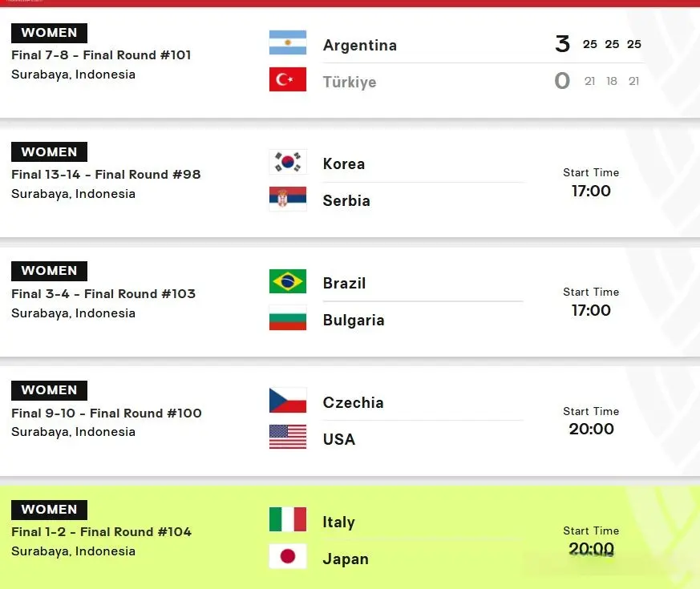The height and width of the screenshot is (589, 700).
Task: Open Final 7-8 Final Round #101 match
Action: 101,55
